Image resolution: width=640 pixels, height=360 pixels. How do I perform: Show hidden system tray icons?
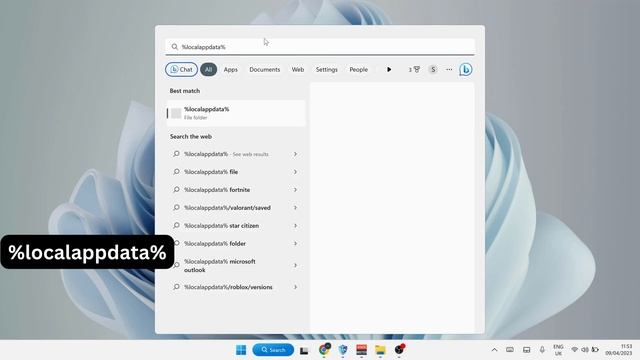tap(494, 350)
